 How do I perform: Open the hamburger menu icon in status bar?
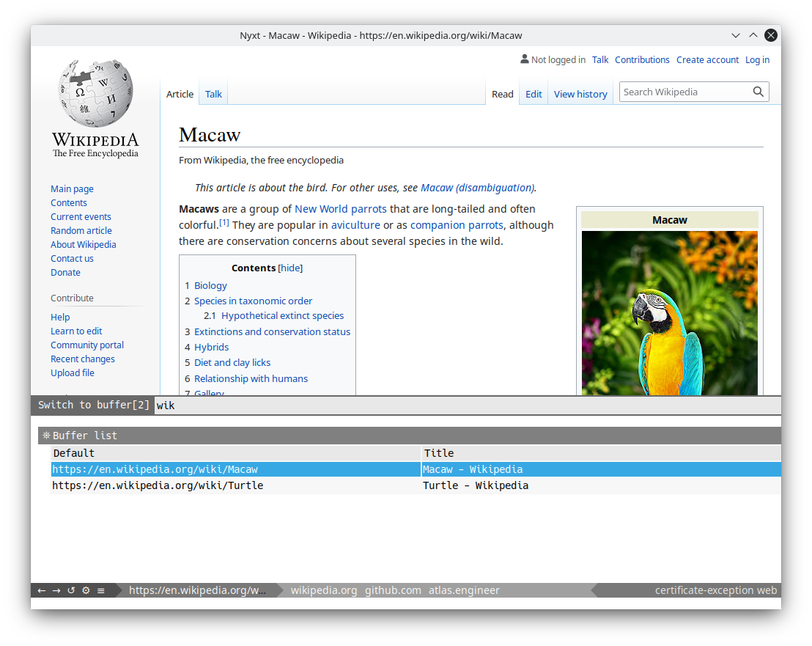[101, 590]
